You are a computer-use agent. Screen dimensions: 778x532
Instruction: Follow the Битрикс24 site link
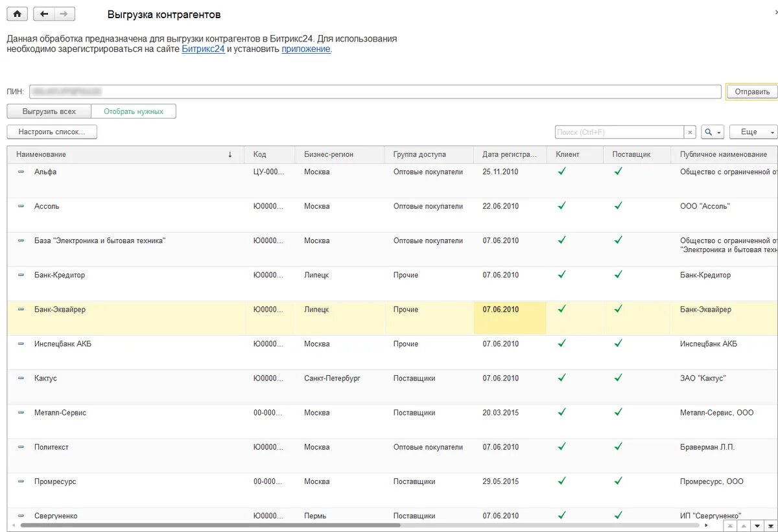[x=203, y=49]
